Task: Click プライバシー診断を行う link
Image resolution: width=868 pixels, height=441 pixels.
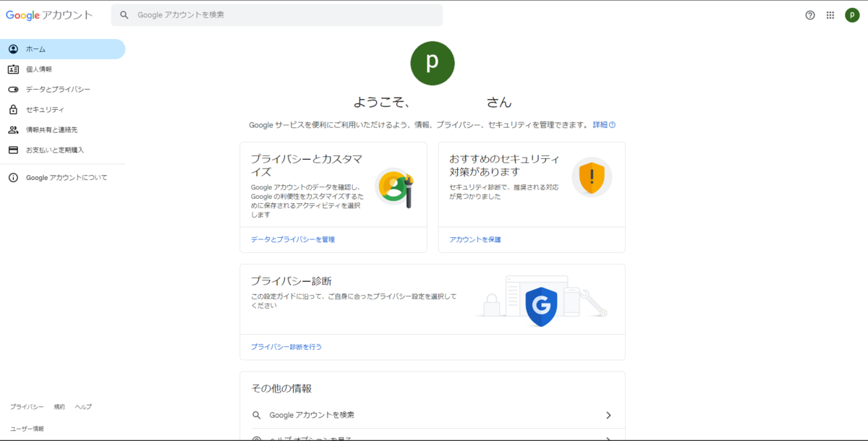Action: pyautogui.click(x=286, y=347)
